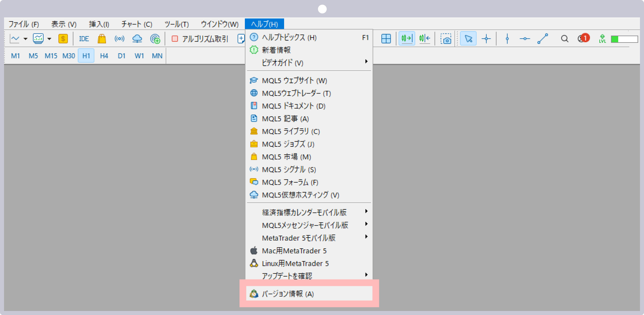This screenshot has height=315, width=644.
Task: Select the trendline drawing tool
Action: tap(542, 39)
